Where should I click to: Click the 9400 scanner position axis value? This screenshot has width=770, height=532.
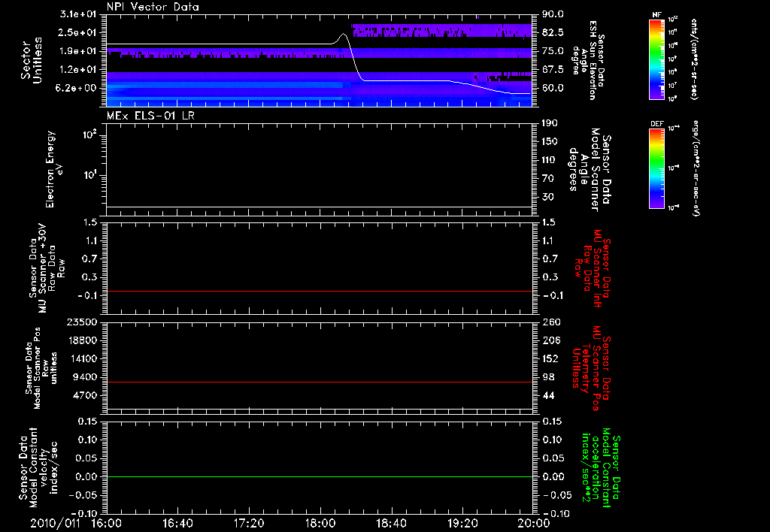coord(84,377)
